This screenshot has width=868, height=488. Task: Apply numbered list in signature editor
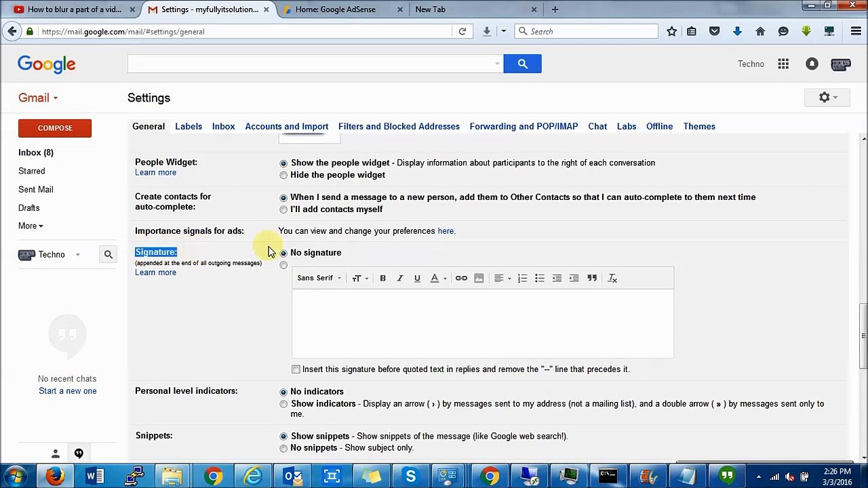click(x=522, y=278)
